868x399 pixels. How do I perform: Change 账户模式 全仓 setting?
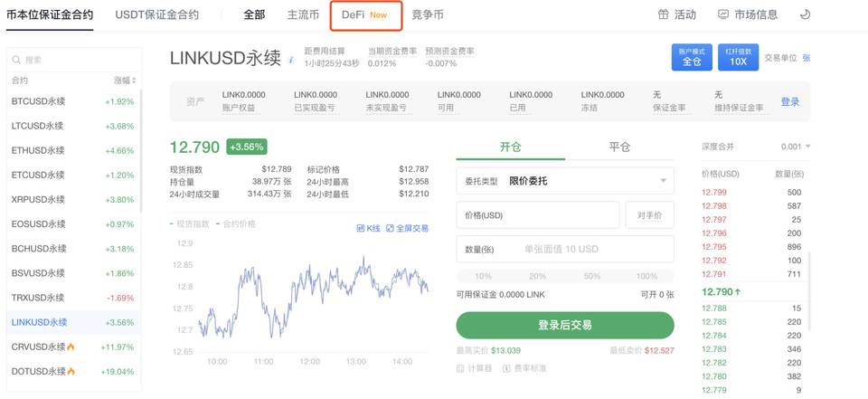692,58
